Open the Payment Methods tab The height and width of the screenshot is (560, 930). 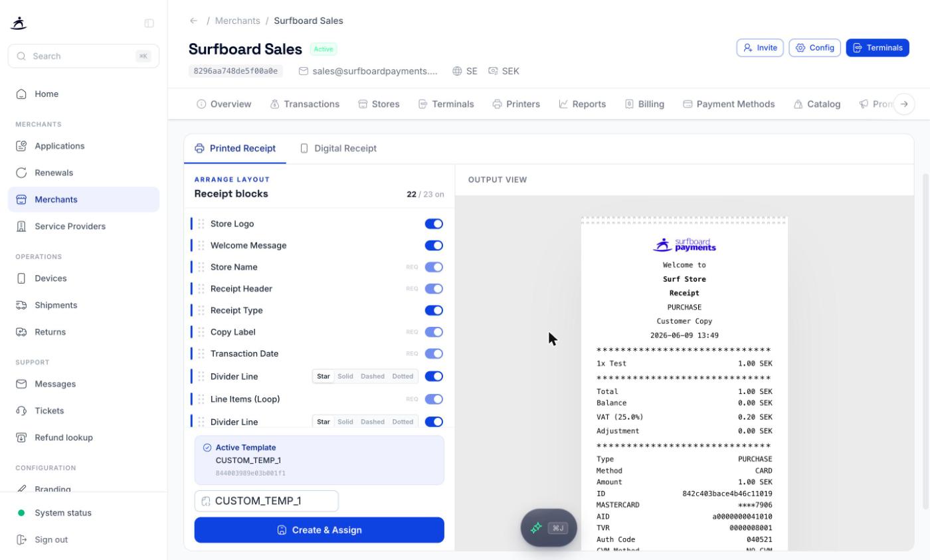[729, 104]
